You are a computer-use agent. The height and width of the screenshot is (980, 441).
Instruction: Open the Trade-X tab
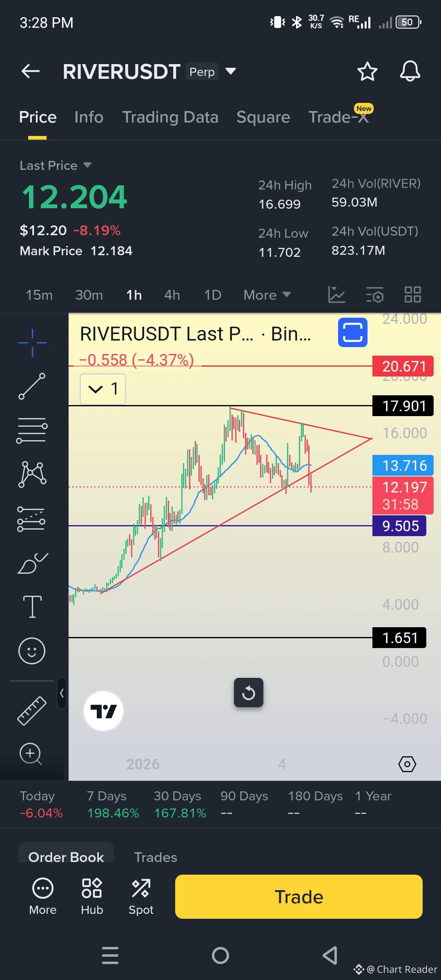click(x=339, y=117)
